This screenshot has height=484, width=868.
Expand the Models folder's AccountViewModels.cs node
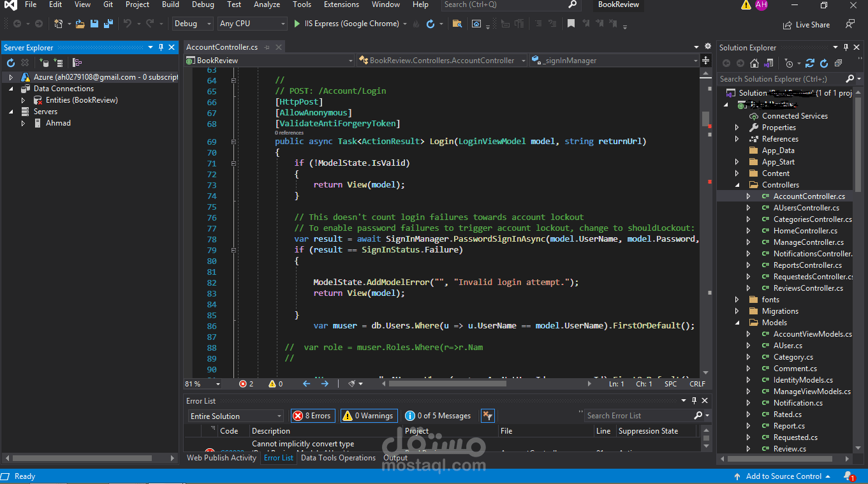click(749, 334)
